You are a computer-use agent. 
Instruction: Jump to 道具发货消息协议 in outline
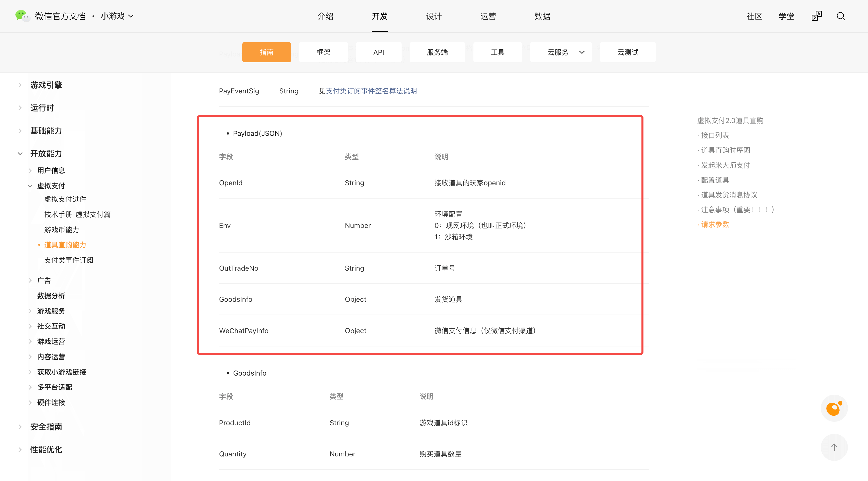coord(729,195)
